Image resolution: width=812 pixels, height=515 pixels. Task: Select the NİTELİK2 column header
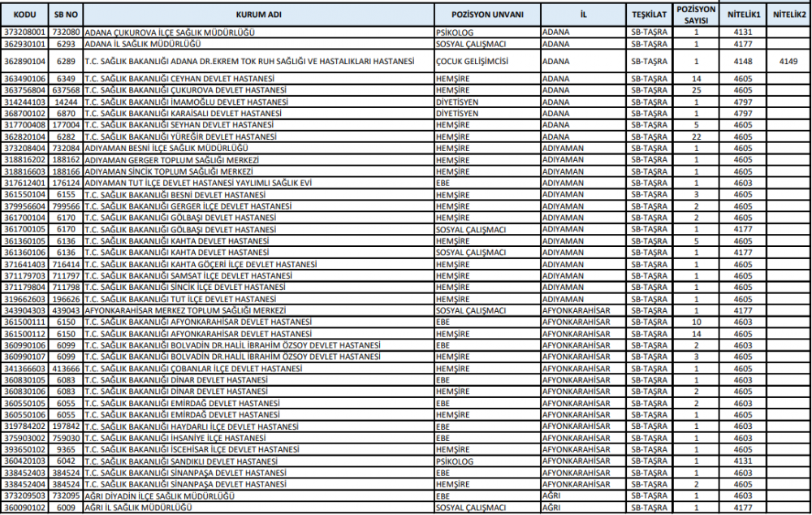[788, 15]
